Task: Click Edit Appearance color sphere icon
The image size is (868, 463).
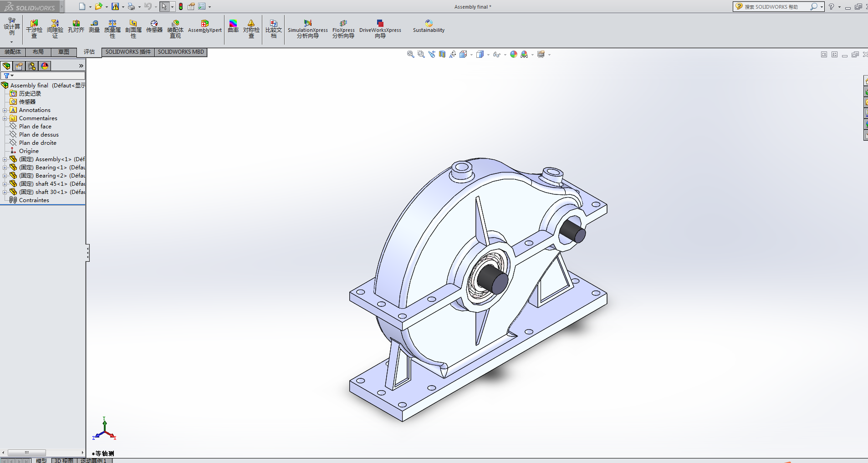Action: pyautogui.click(x=514, y=54)
